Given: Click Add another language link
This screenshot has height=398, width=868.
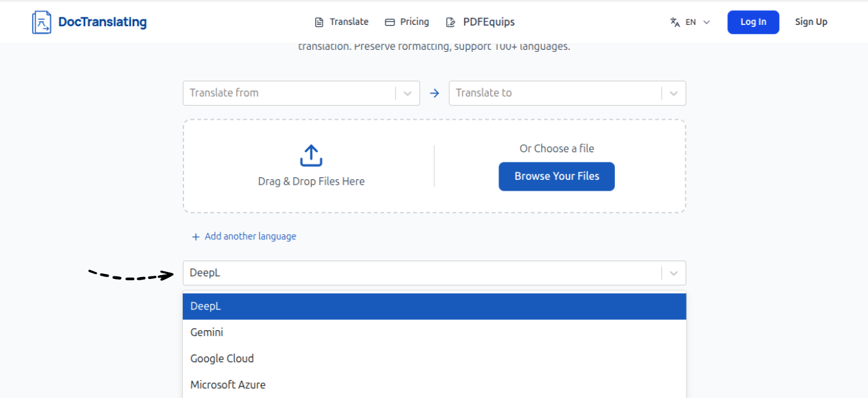Looking at the screenshot, I should point(244,237).
